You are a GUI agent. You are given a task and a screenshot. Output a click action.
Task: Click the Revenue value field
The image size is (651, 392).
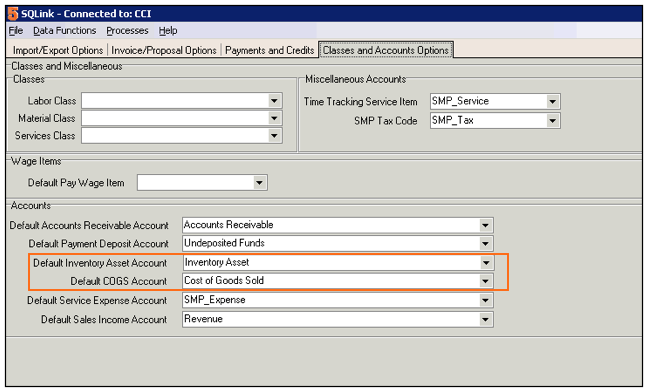point(338,319)
